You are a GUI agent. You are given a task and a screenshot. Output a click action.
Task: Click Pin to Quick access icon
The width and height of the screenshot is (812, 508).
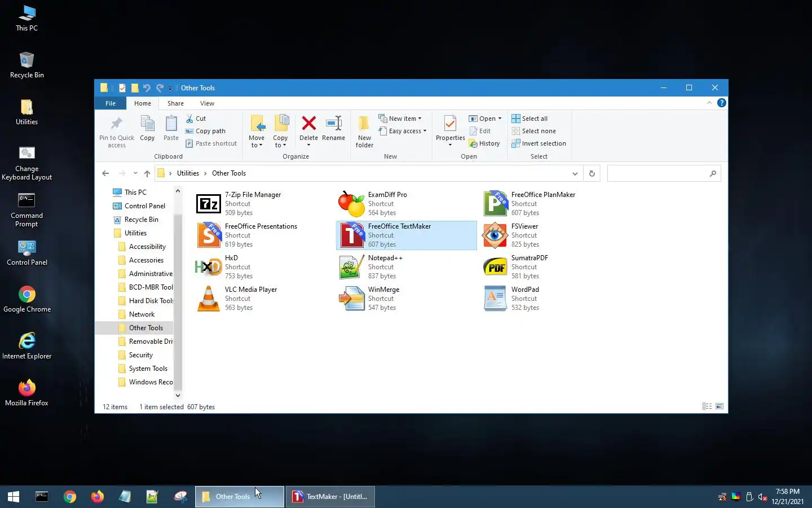(x=117, y=123)
